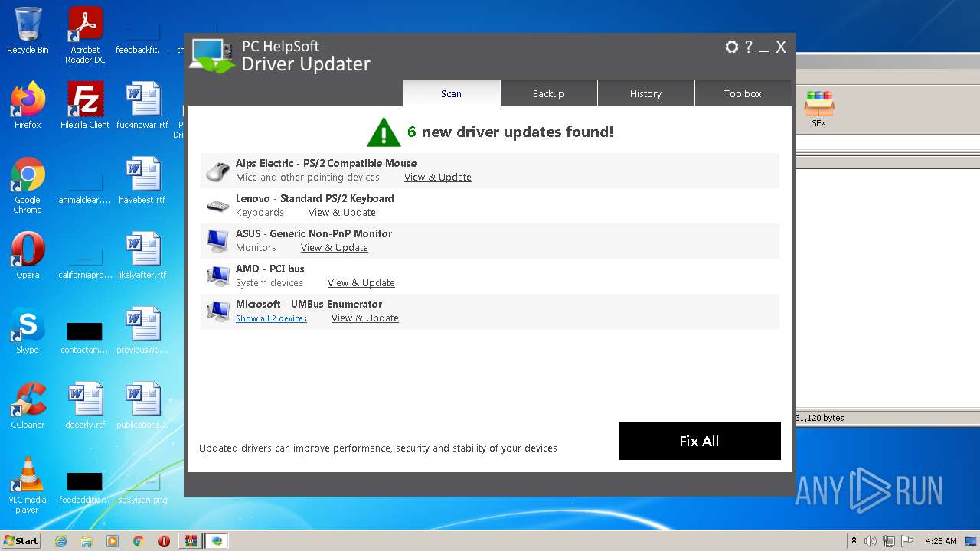Screen dimensions: 980x551
Task: Click the Generic Non-PnP Monitor icon
Action: [x=218, y=241]
